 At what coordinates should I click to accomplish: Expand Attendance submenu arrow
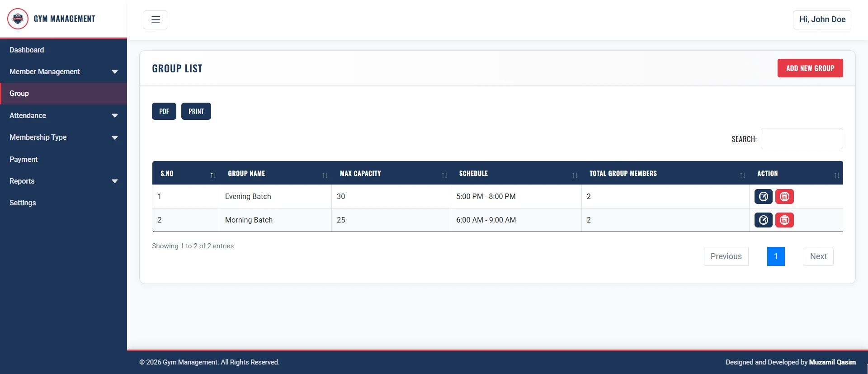tap(115, 116)
